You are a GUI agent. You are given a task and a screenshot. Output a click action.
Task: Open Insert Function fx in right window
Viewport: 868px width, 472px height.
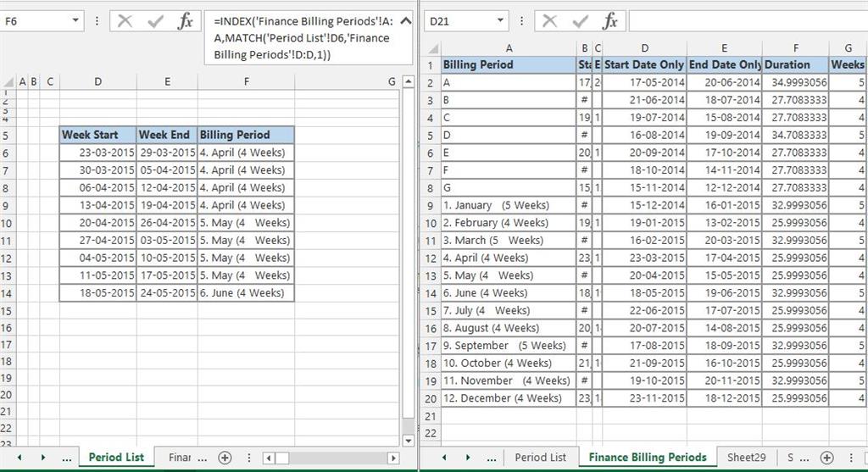[x=610, y=21]
